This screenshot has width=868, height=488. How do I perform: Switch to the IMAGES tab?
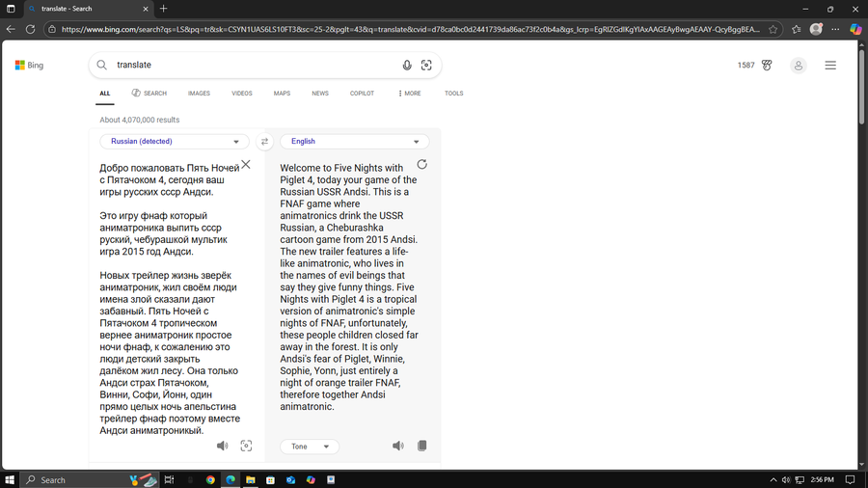point(199,94)
